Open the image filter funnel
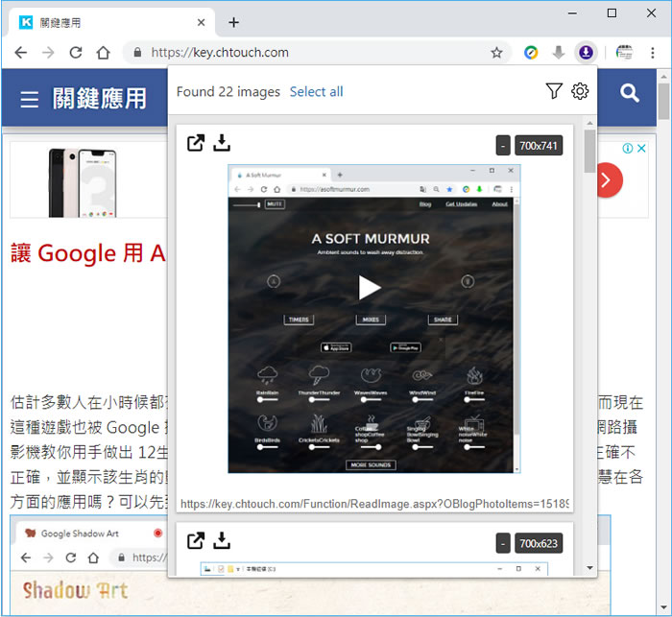672x617 pixels. (554, 91)
